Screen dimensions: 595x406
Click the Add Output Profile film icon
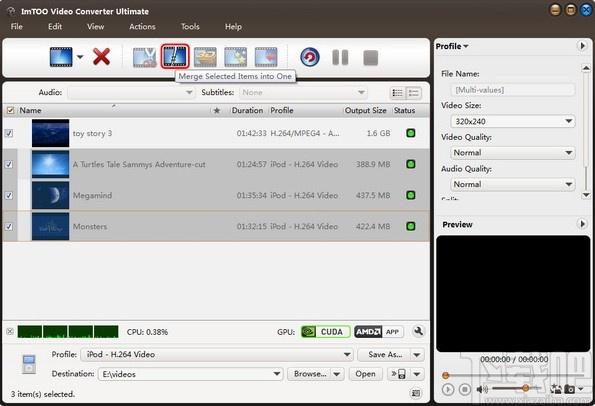tap(266, 57)
